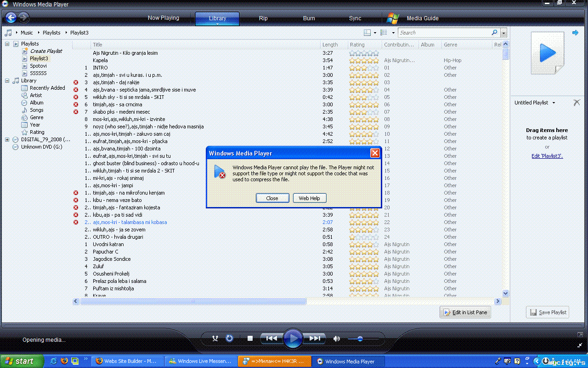Click the search magnifier icon
Image resolution: width=588 pixels, height=368 pixels.
494,33
